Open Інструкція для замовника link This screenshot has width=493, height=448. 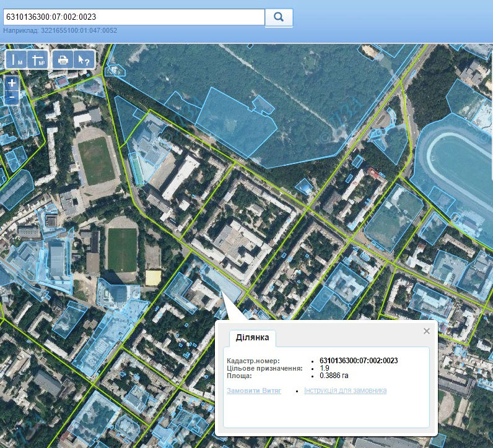(345, 390)
